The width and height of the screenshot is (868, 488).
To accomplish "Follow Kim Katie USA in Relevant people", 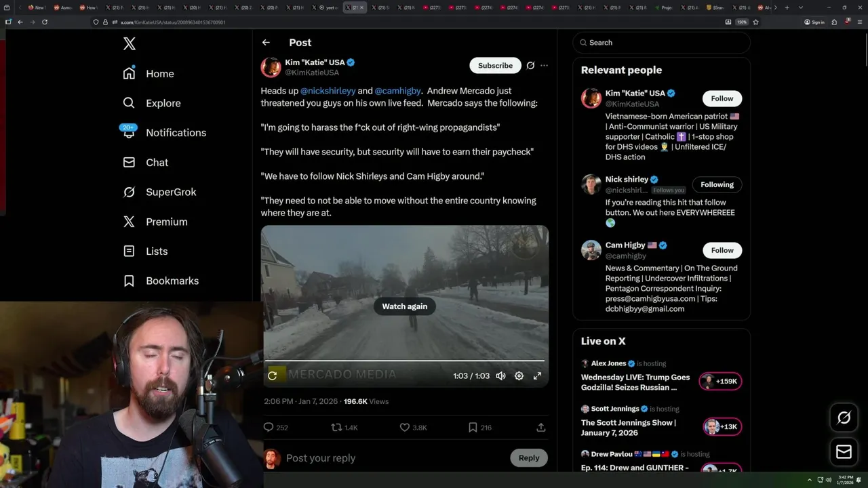I will click(722, 98).
